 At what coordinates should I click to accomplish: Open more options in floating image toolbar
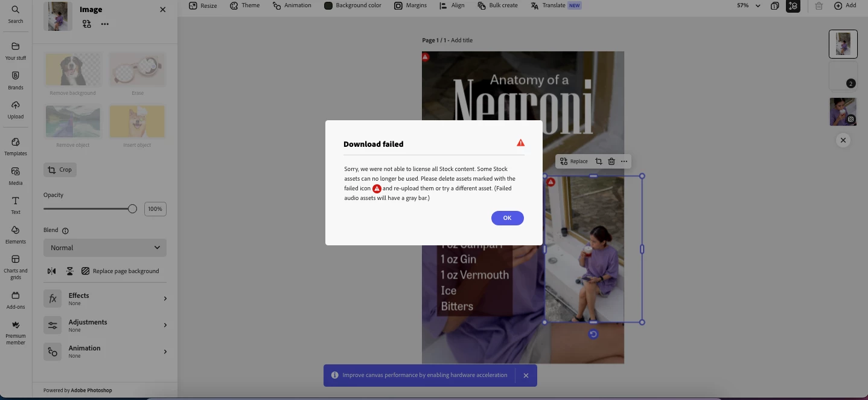click(624, 161)
